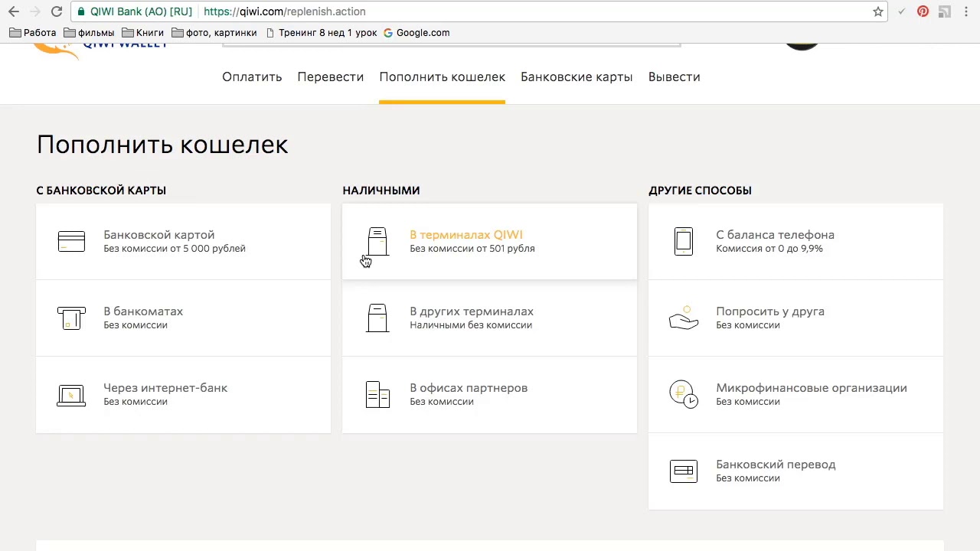Click the Пополнить кошелек page heading
Image resolution: width=980 pixels, height=551 pixels.
(x=162, y=145)
